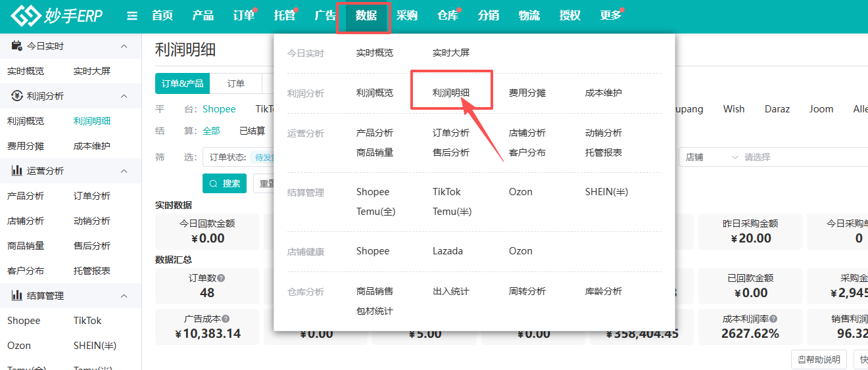Screen dimensions: 868x370
Task: Click the 妙手ERP logo
Action: point(57,16)
